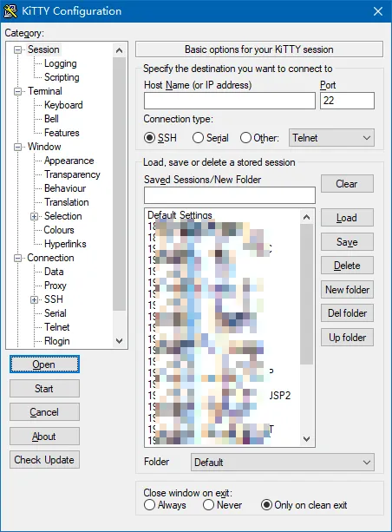The width and height of the screenshot is (392, 532).
Task: Open the Bell settings category
Action: [x=51, y=119]
